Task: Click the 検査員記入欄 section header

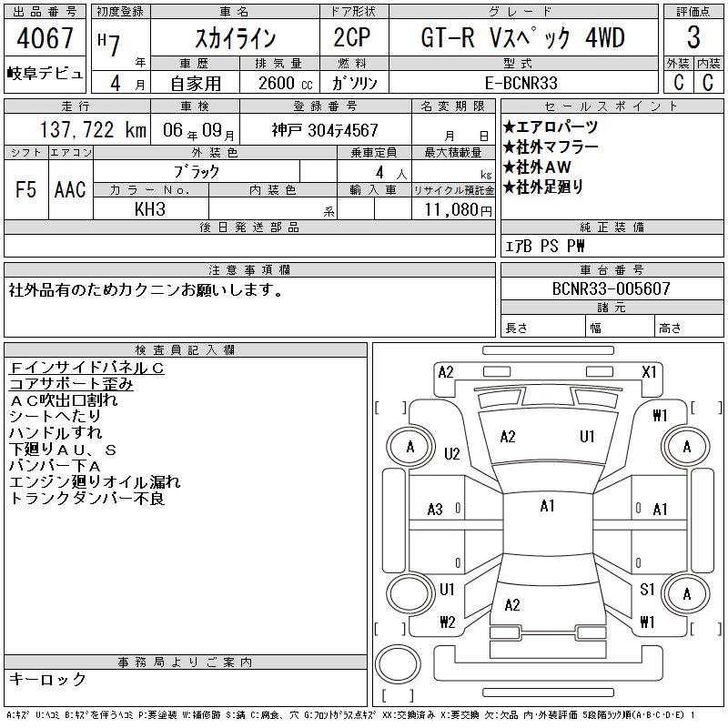Action: pyautogui.click(x=186, y=350)
